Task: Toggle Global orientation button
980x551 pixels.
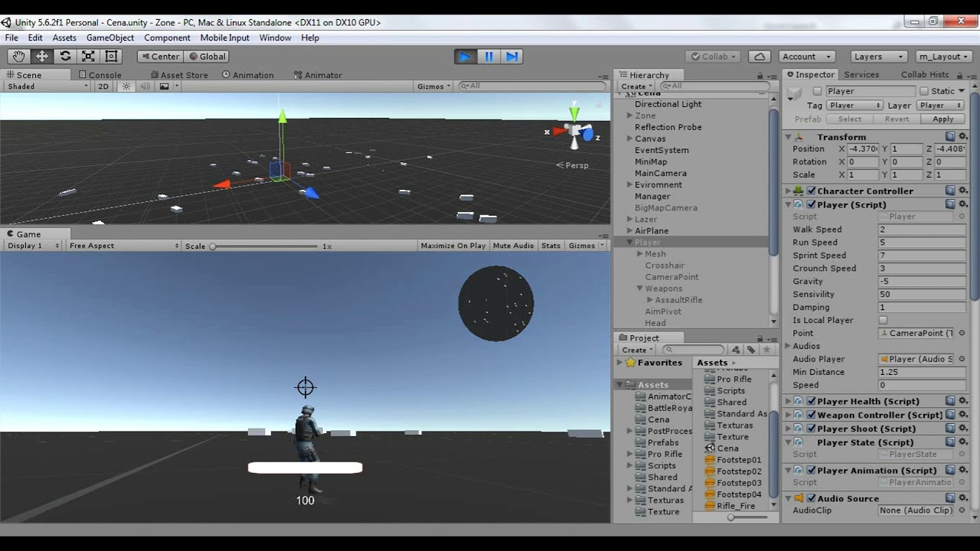Action: coord(207,56)
